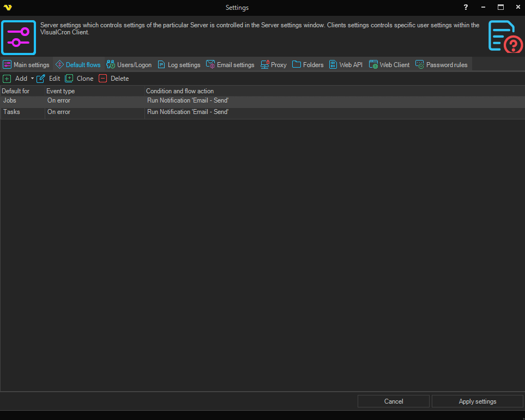The image size is (525, 420).
Task: Expand the Add dropdown arrow
Action: 32,79
